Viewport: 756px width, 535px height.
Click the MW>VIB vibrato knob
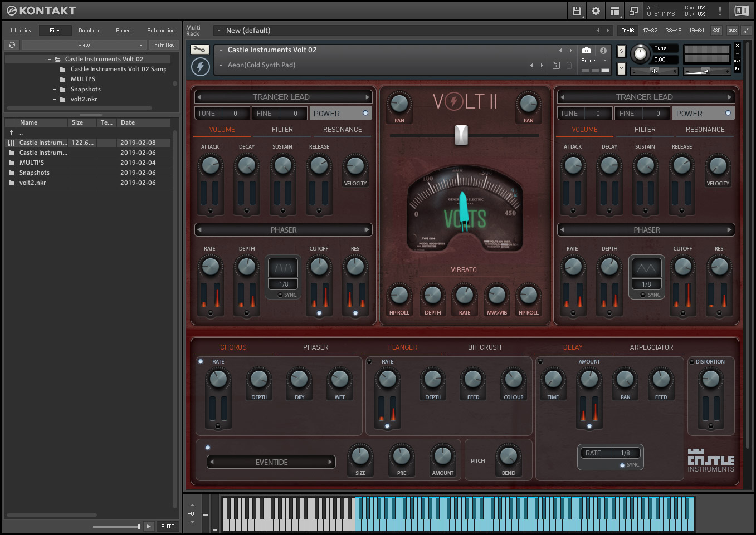click(x=496, y=295)
